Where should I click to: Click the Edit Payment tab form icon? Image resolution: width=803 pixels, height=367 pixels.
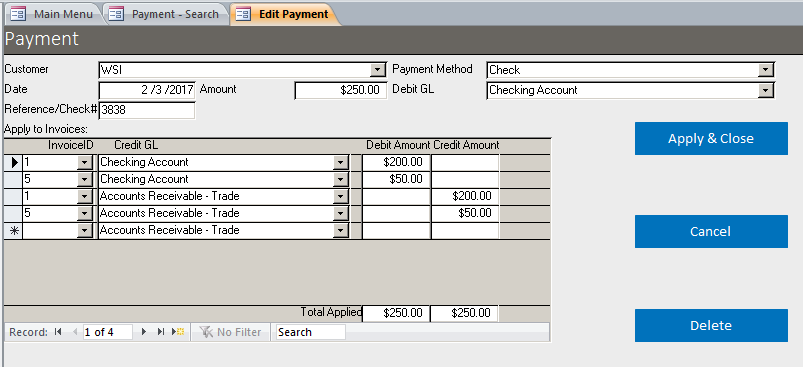tap(243, 13)
